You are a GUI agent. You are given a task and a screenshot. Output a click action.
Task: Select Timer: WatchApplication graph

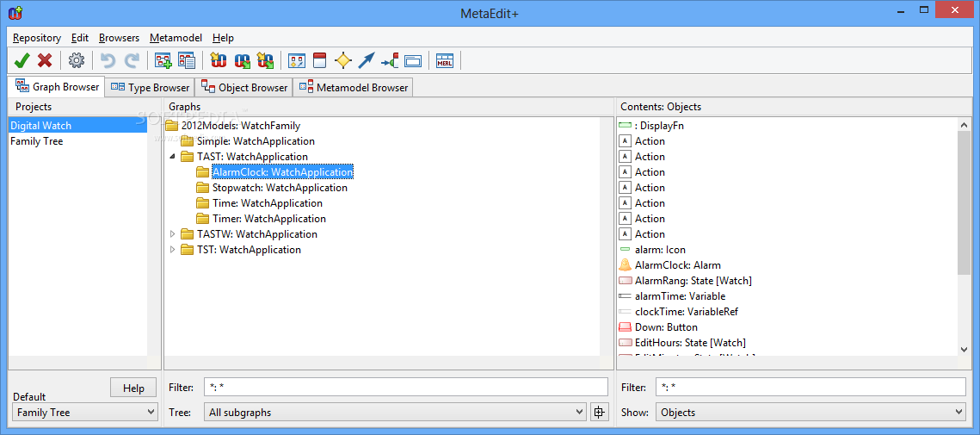(x=268, y=219)
